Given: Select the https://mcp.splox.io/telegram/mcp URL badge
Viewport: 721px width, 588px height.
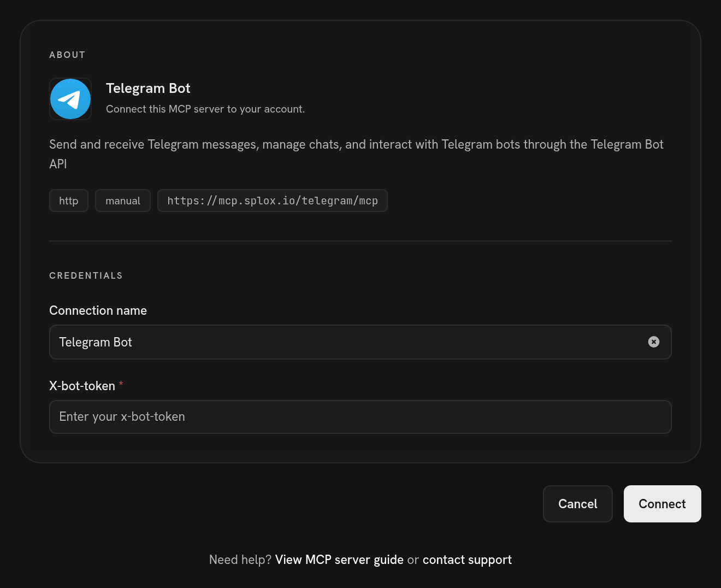Looking at the screenshot, I should (273, 201).
